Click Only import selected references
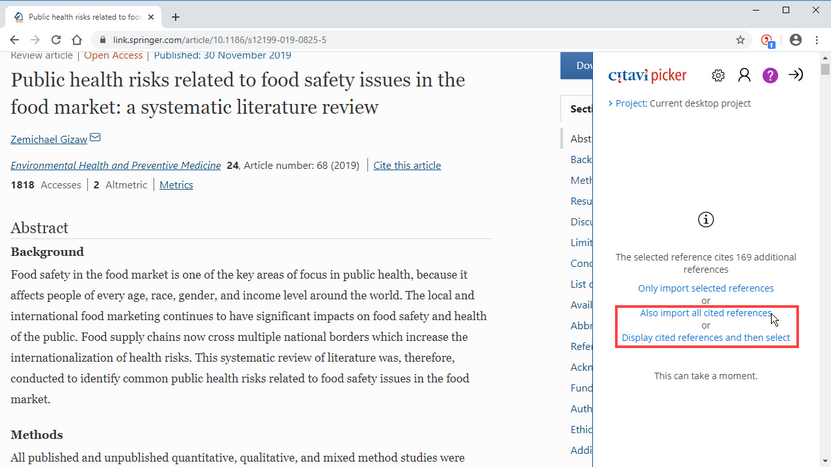Image resolution: width=831 pixels, height=467 pixels. click(705, 288)
